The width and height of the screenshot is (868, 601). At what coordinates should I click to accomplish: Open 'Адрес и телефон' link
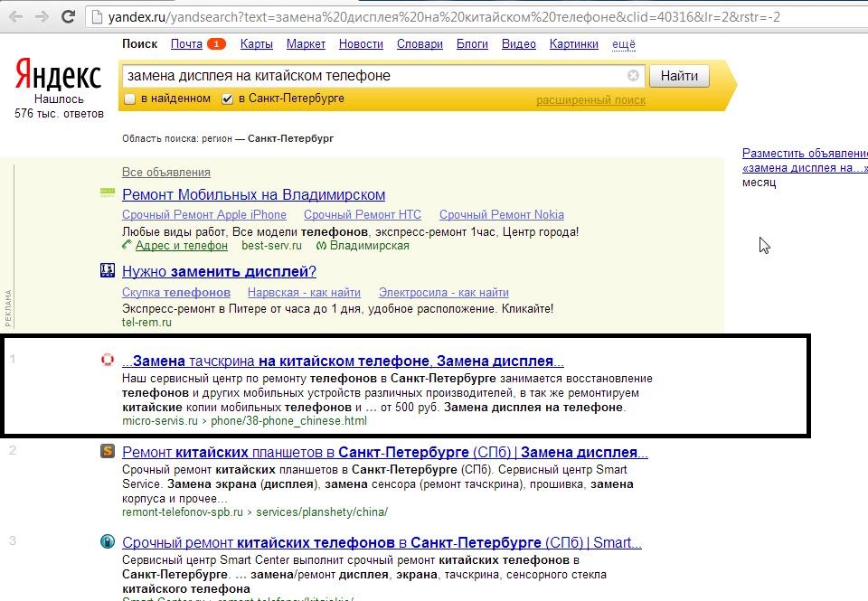182,245
